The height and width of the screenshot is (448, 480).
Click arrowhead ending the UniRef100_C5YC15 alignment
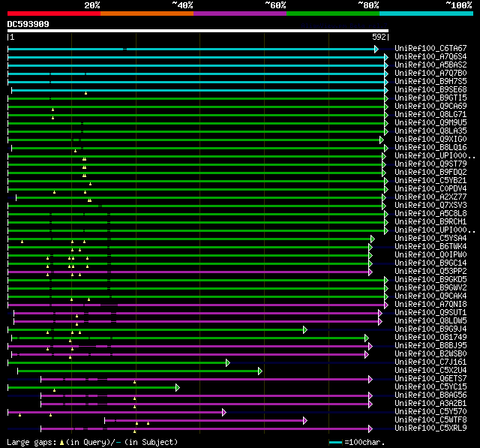pos(178,388)
